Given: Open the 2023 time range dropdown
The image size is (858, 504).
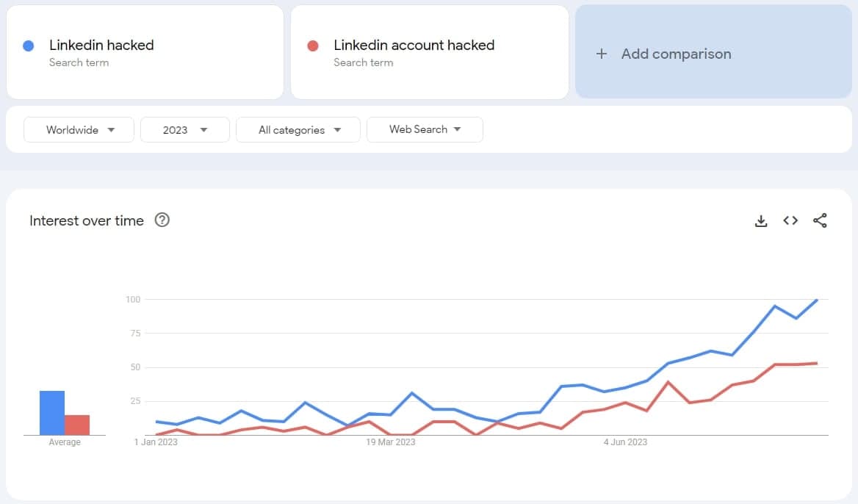Looking at the screenshot, I should tap(184, 129).
